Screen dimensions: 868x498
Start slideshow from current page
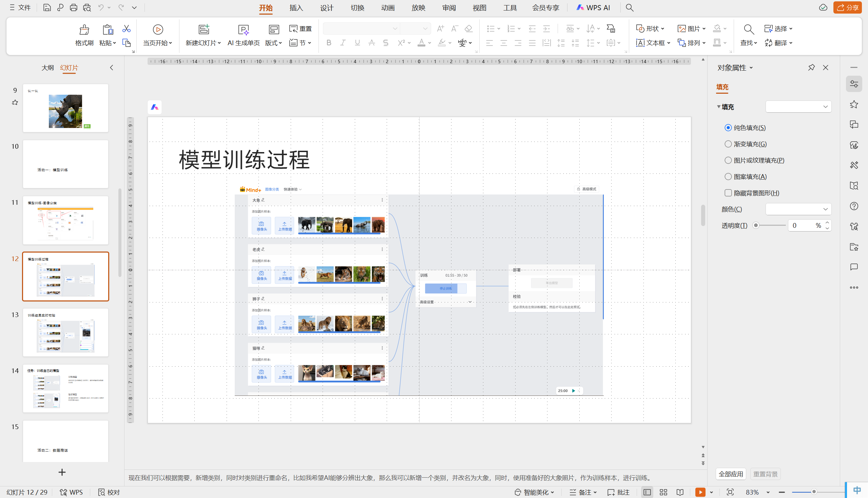(157, 30)
